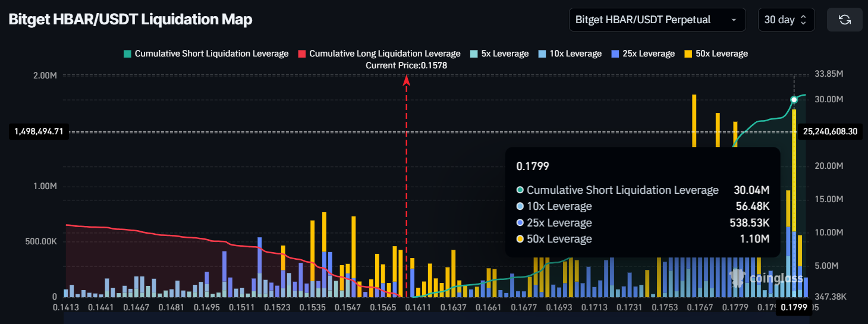
Task: Click the 15.00M right axis label
Action: [x=828, y=199]
